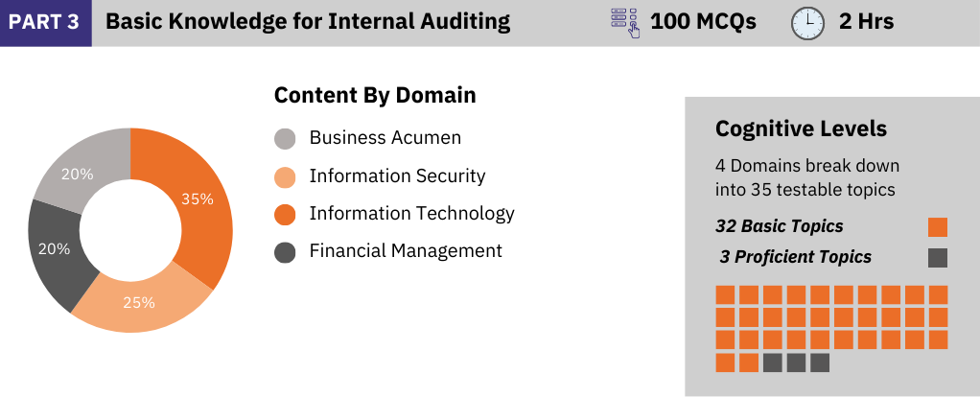Click the first gray square in topic grid

(x=773, y=362)
